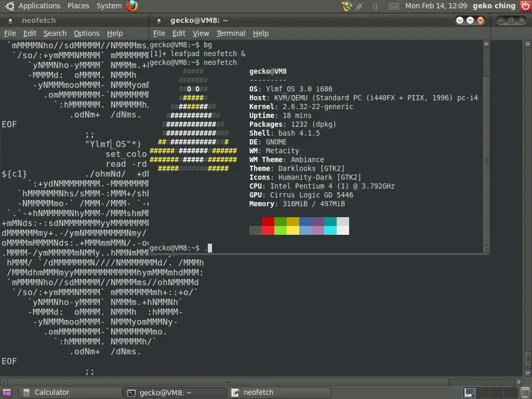Click the "Memory: 316MiB / 497MiB" line
532x399 pixels.
click(x=297, y=204)
